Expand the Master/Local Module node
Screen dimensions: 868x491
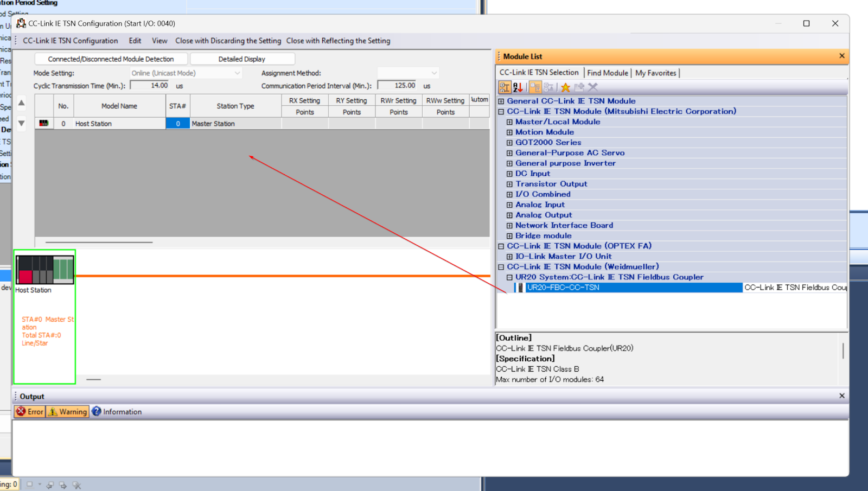pyautogui.click(x=509, y=122)
